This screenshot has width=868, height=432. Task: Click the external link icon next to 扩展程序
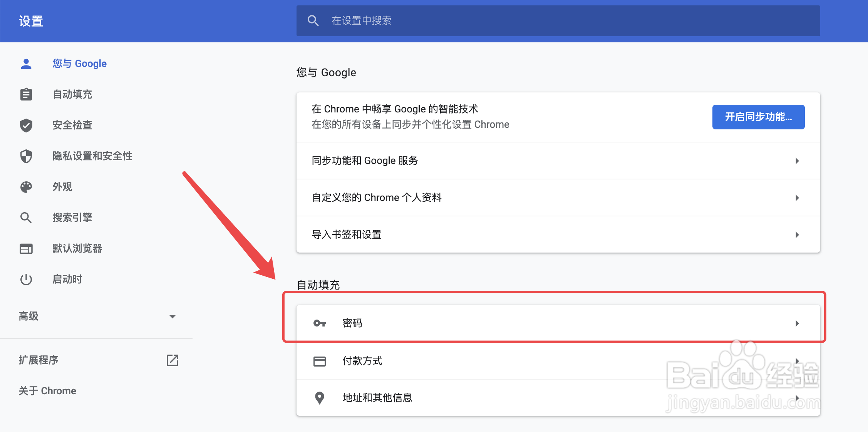click(173, 360)
